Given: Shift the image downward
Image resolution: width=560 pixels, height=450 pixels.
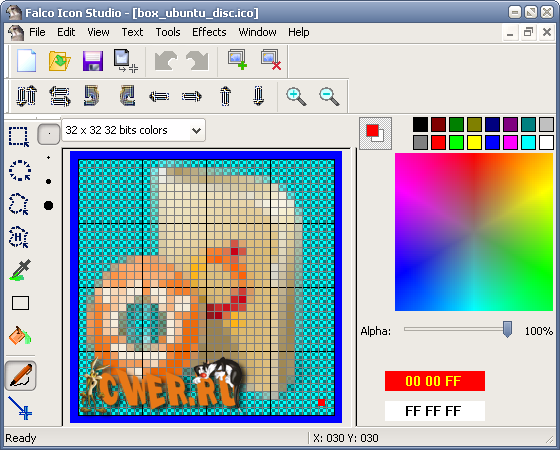Looking at the screenshot, I should tap(259, 96).
